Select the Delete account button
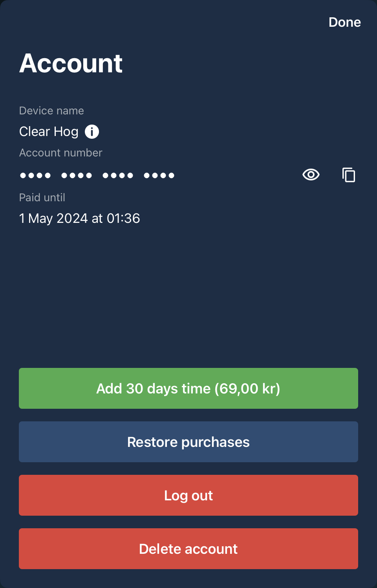Viewport: 377px width, 588px height. 188,549
